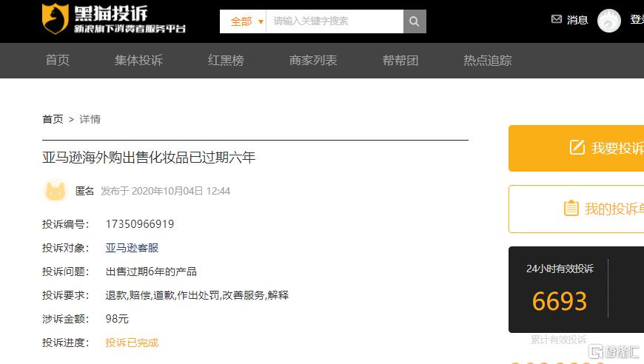Click the anonymous poster cat avatar
This screenshot has height=364, width=644.
point(56,191)
